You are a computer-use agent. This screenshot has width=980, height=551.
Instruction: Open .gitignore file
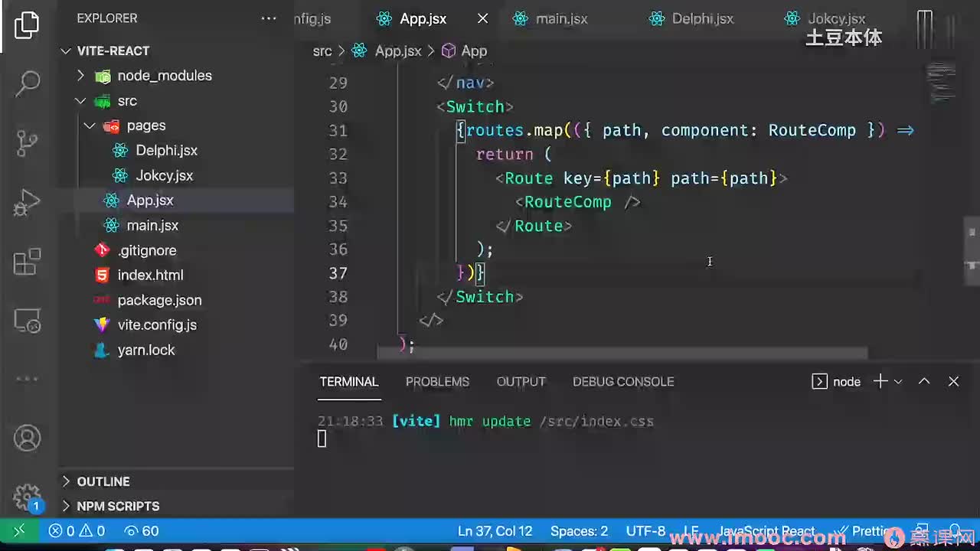pos(176,250)
